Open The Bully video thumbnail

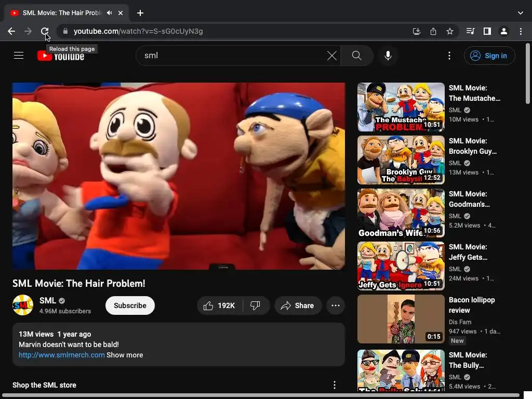pyautogui.click(x=401, y=370)
